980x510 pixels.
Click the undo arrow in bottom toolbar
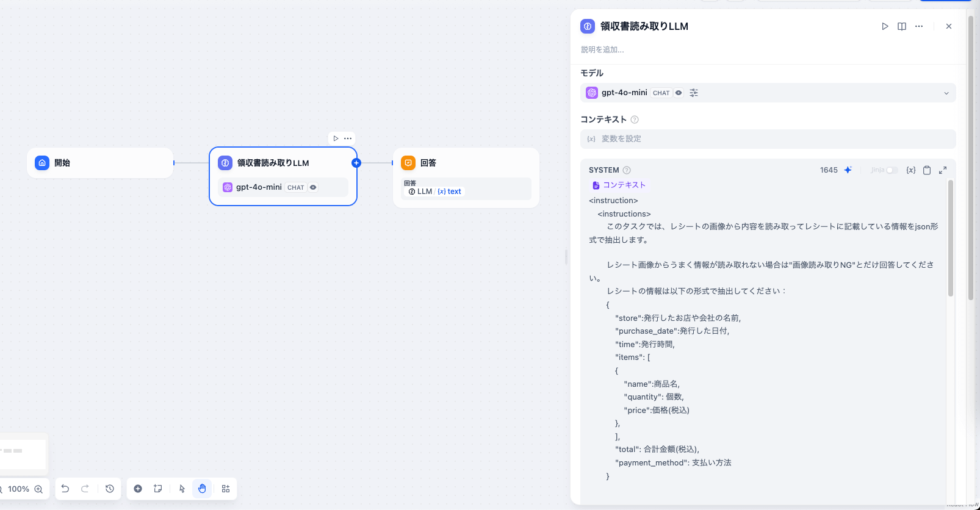tap(65, 489)
